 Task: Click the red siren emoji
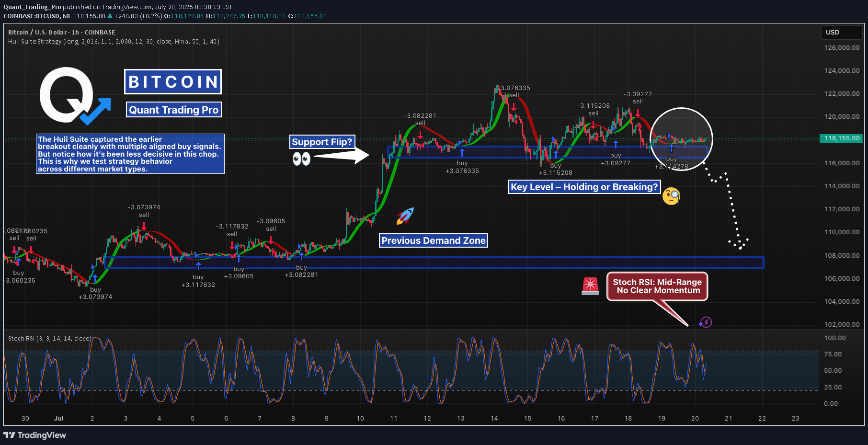(590, 286)
